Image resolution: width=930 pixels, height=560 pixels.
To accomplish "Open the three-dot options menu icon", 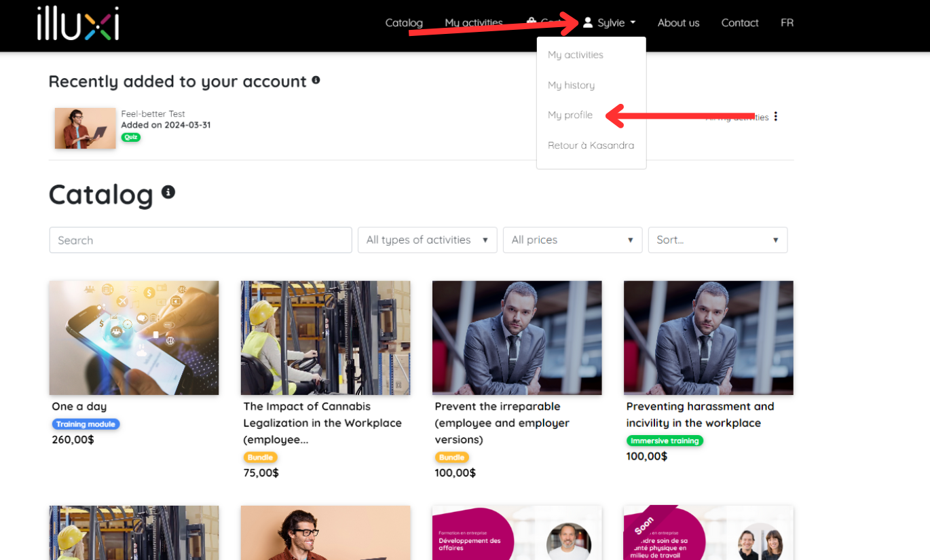I will click(x=775, y=117).
